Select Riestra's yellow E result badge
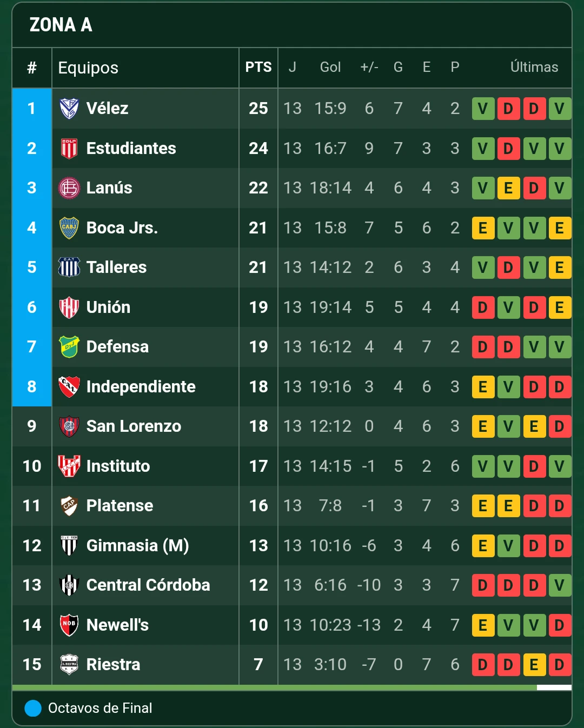This screenshot has height=728, width=584. [x=534, y=665]
